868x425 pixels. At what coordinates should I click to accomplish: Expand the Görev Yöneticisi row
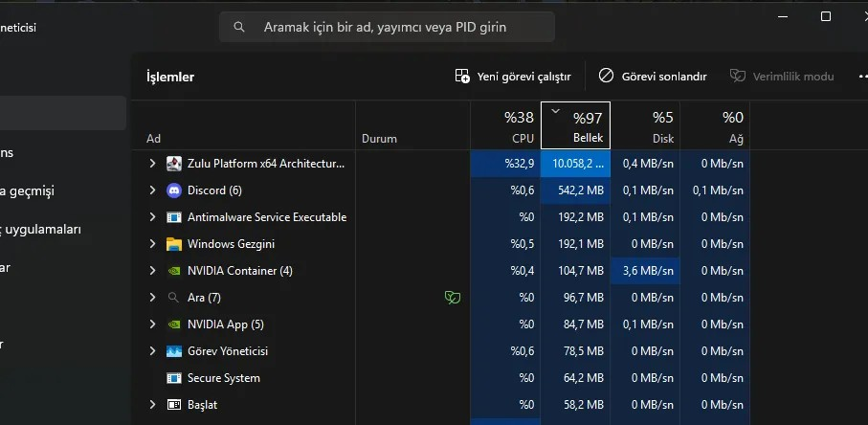coord(153,351)
